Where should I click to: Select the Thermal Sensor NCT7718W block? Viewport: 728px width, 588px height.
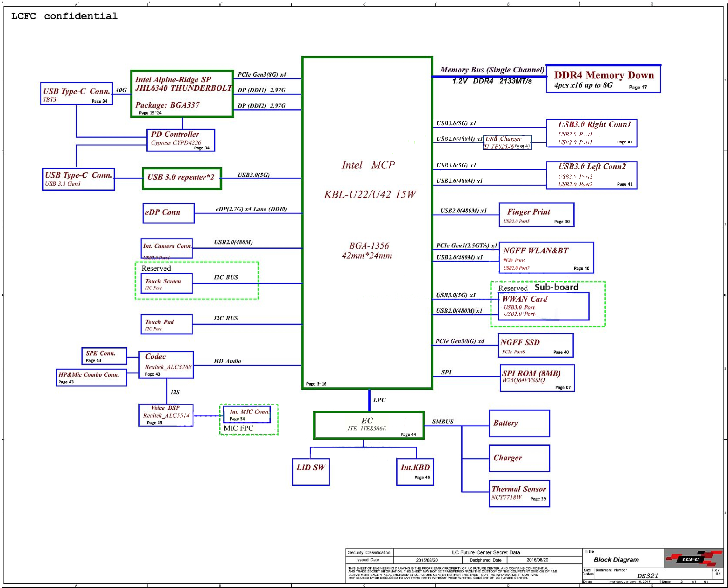(519, 493)
